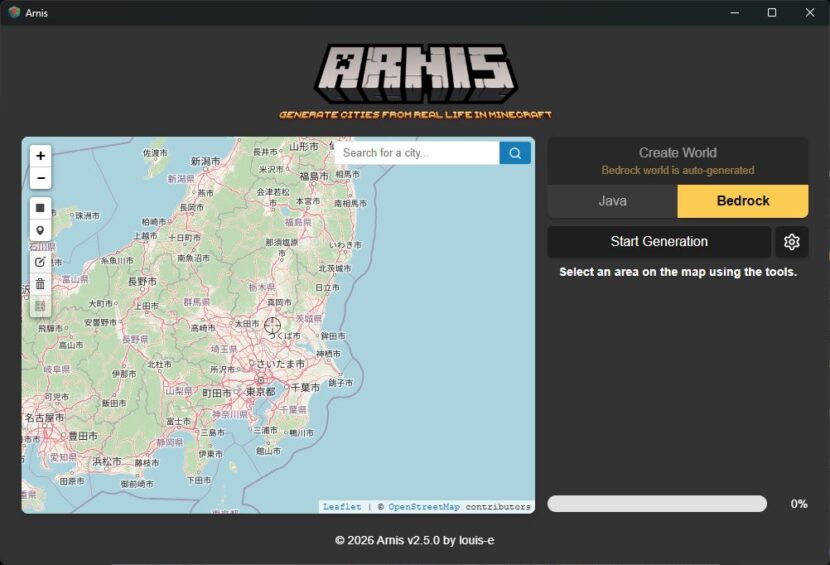Open the OpenStreetMap link
This screenshot has height=565, width=830.
point(424,507)
